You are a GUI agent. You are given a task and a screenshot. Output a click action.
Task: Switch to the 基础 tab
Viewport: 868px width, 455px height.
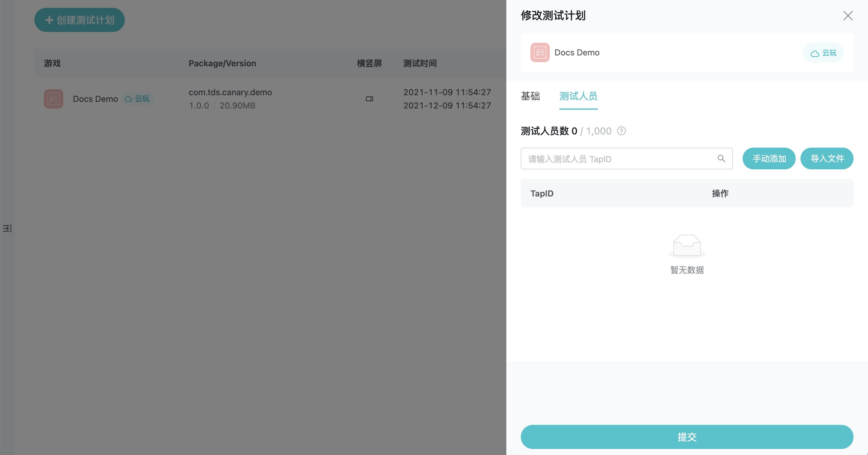click(530, 96)
